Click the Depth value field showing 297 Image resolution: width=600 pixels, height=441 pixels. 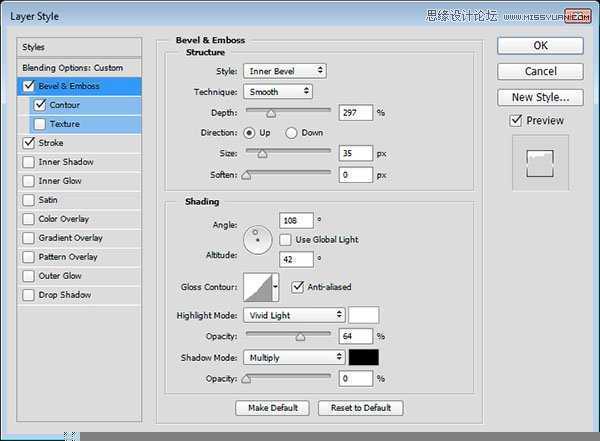coord(355,113)
